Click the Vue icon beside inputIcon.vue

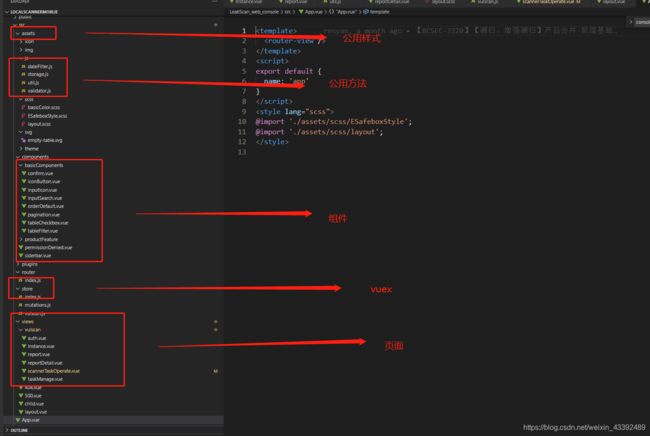24,190
